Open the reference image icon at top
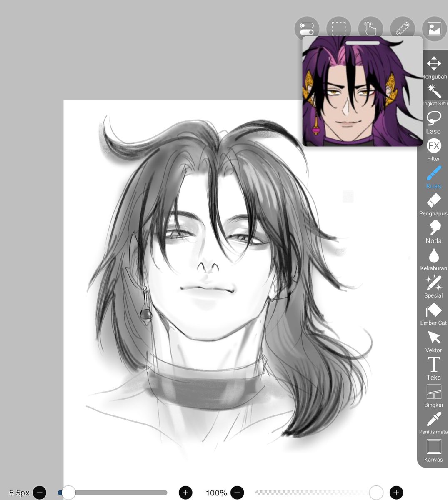This screenshot has width=448, height=500. pos(435,29)
